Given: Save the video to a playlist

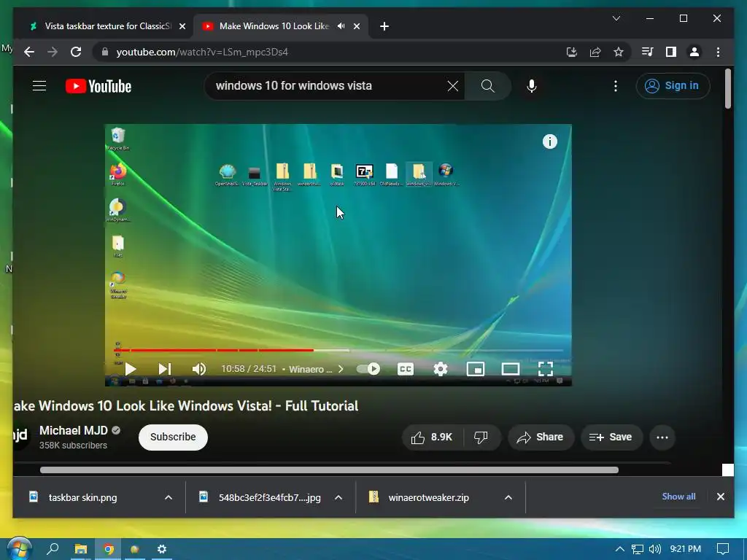Looking at the screenshot, I should [x=611, y=437].
